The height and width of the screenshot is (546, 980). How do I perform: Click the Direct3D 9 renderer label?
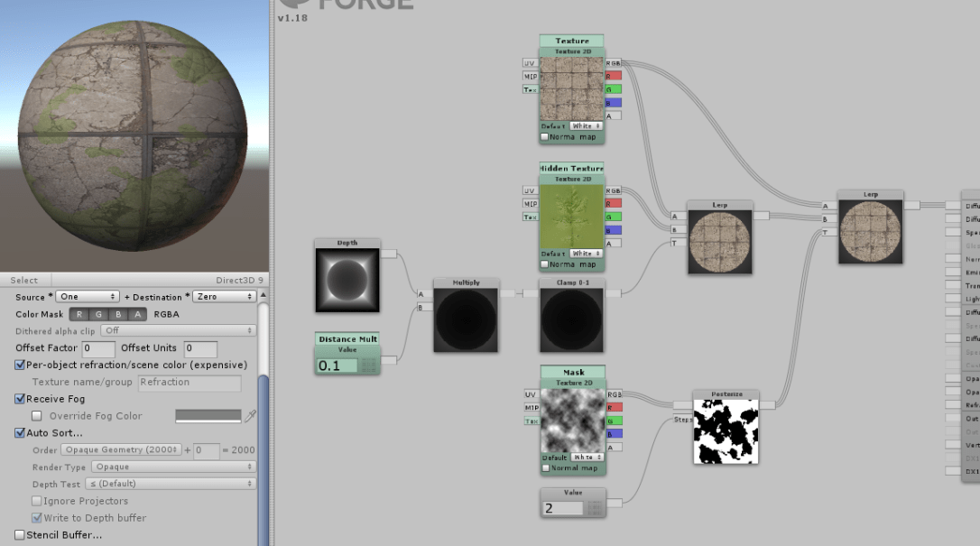(x=238, y=280)
